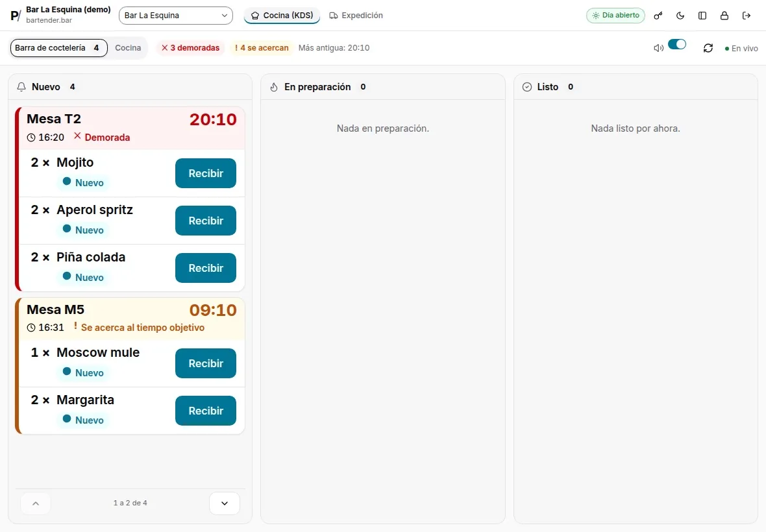Go to previous page of new orders
The image size is (766, 532).
click(36, 503)
